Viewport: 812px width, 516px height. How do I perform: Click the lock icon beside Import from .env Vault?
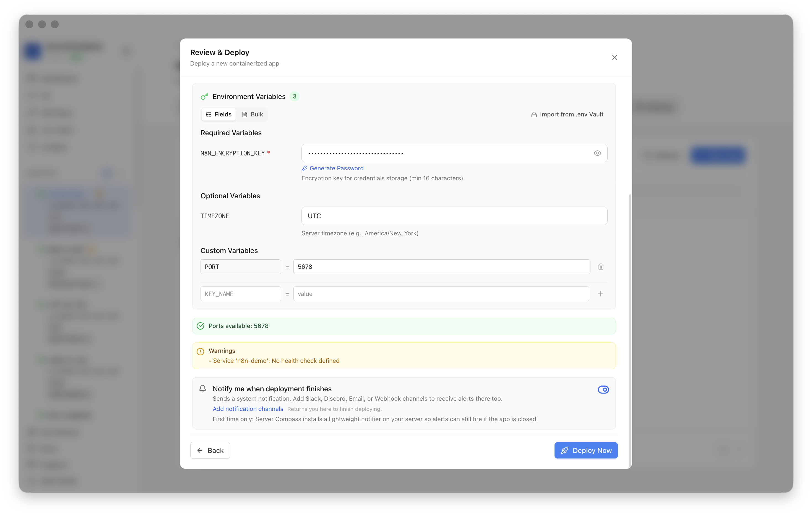tap(534, 115)
